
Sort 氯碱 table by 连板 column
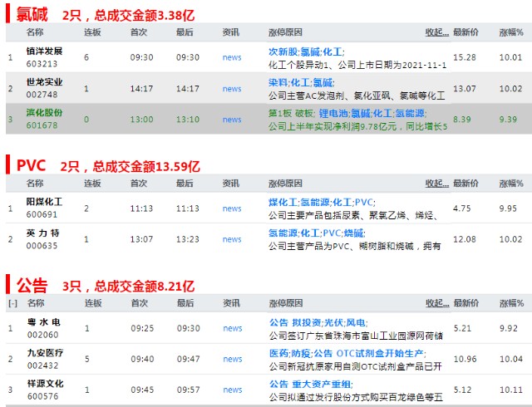click(92, 32)
